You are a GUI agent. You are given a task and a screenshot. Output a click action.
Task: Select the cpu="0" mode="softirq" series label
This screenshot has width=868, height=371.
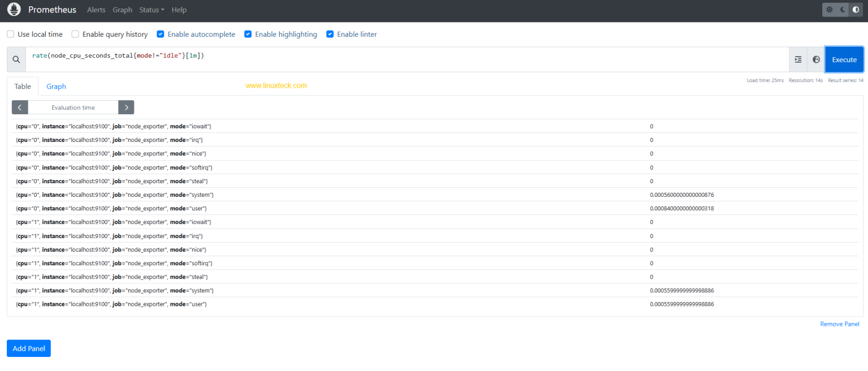(x=114, y=167)
